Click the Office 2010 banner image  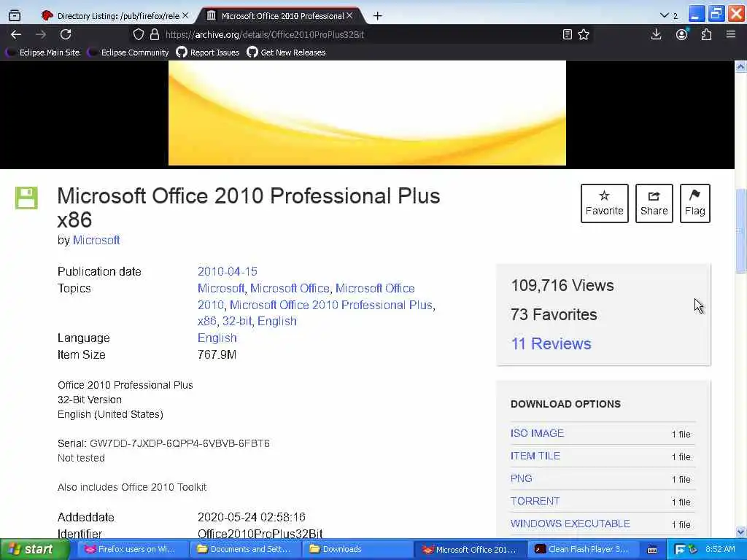click(x=368, y=113)
